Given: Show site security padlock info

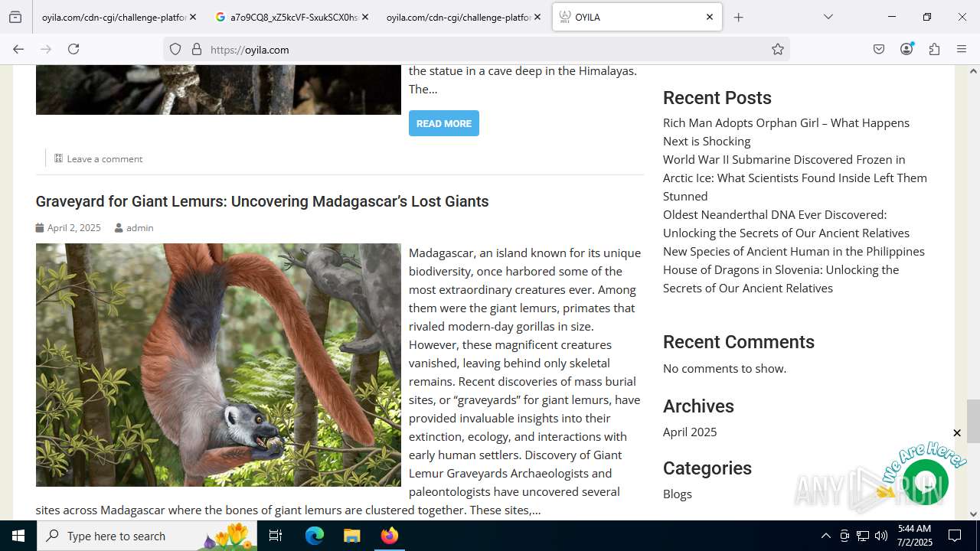Looking at the screenshot, I should (197, 50).
